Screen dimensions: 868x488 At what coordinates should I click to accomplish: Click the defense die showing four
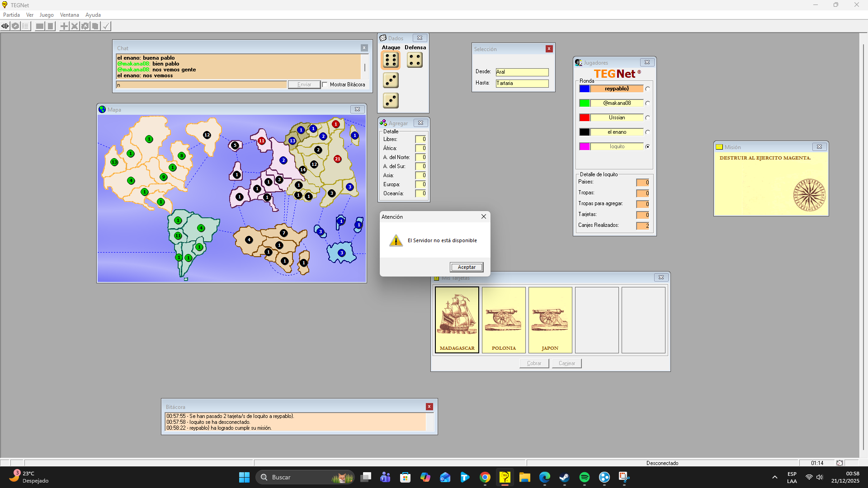[x=415, y=60]
